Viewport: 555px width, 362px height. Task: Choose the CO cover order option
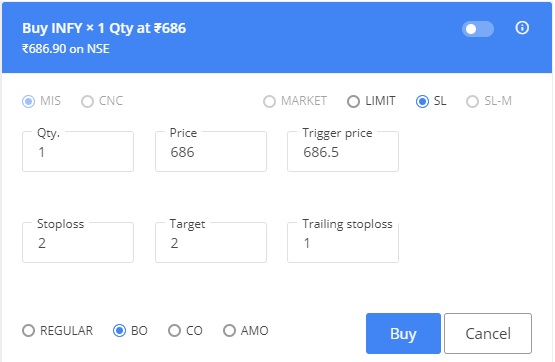[x=174, y=331]
